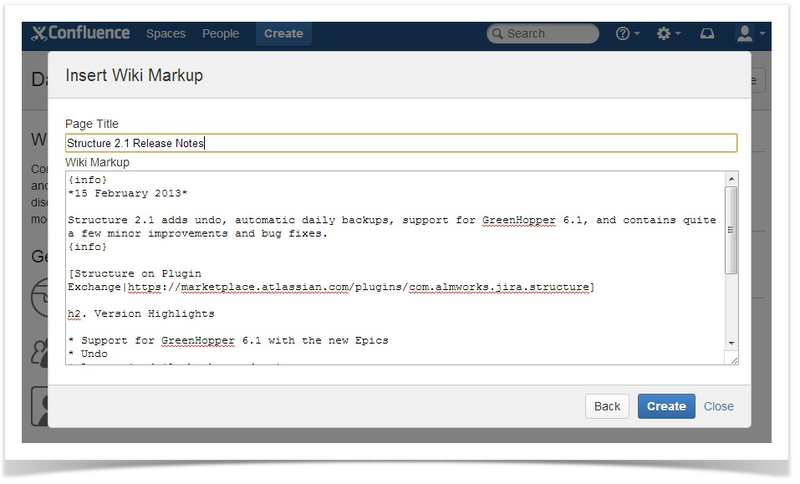Click the Create button in the top navigation bar
800x484 pixels.
(x=283, y=34)
